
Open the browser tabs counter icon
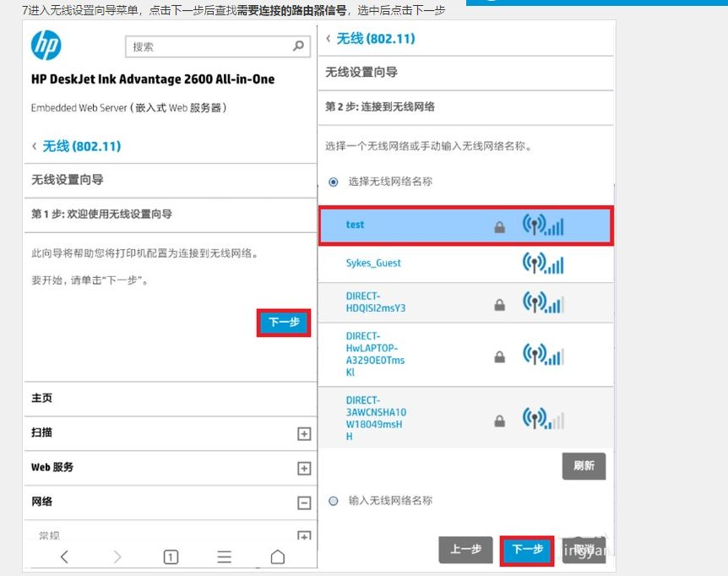171,557
